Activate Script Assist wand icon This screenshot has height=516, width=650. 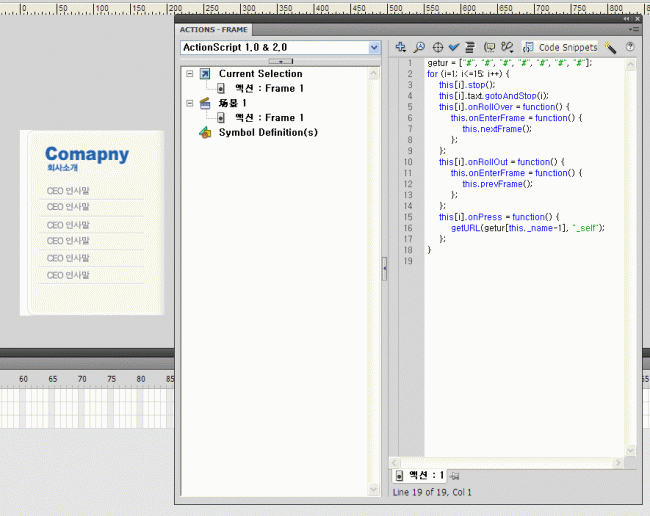click(x=610, y=47)
